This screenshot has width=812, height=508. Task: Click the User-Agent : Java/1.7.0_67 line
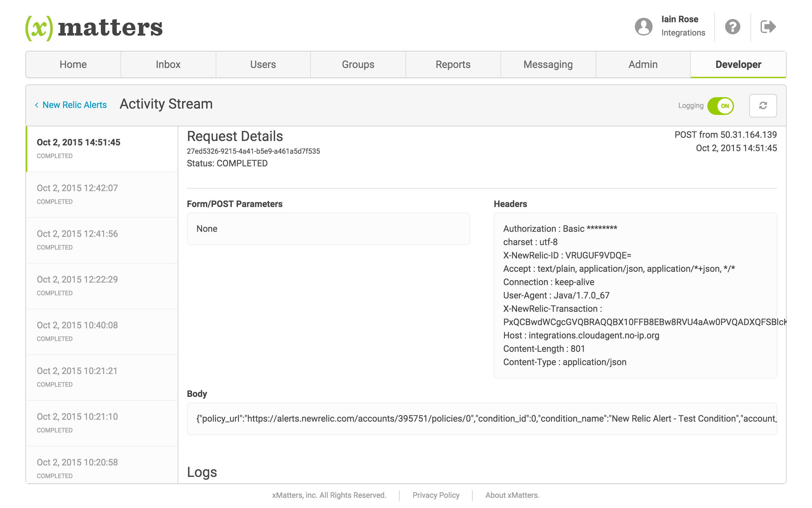pos(556,295)
